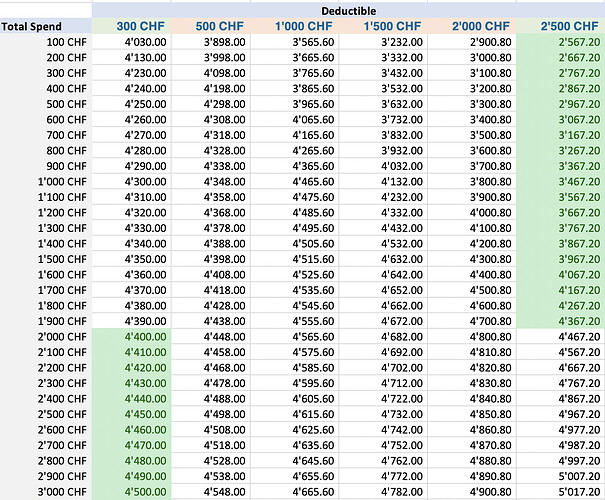Select the 300 CHF column header

pos(132,26)
